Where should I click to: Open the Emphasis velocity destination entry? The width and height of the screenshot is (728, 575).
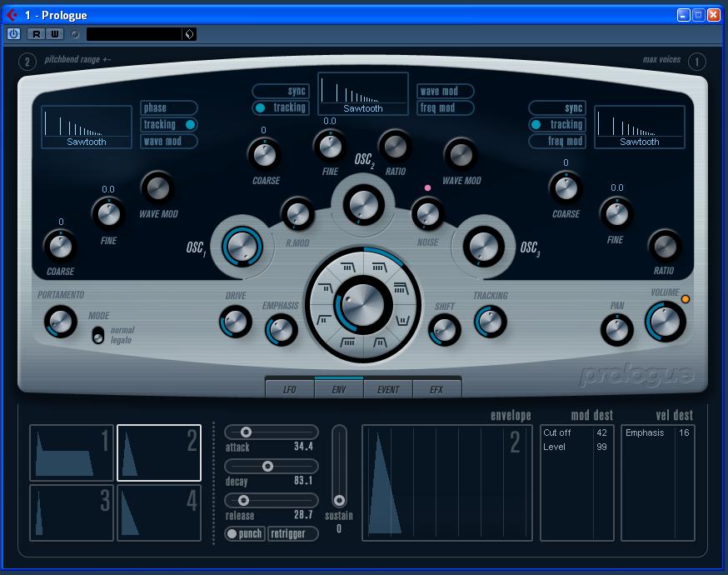tap(645, 432)
